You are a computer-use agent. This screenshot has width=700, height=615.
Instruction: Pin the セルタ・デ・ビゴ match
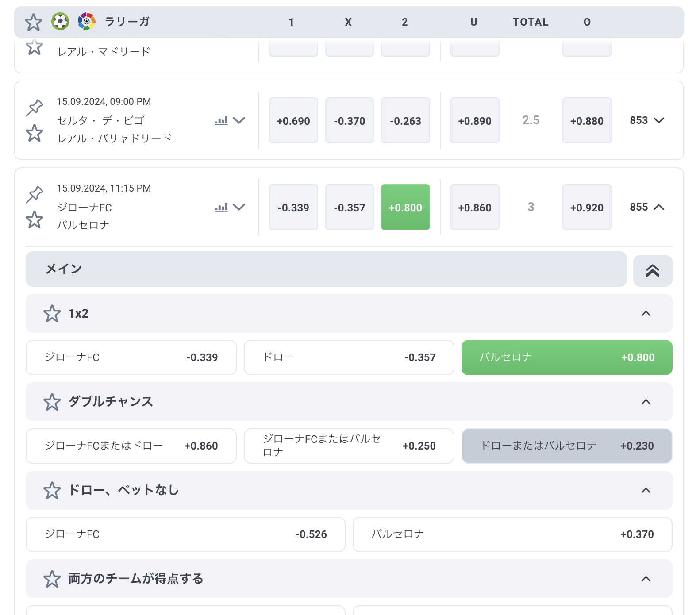coord(35,108)
